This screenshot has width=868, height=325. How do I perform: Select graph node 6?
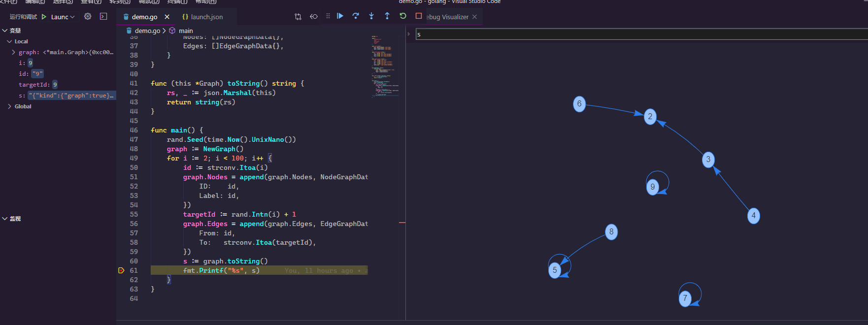[579, 103]
